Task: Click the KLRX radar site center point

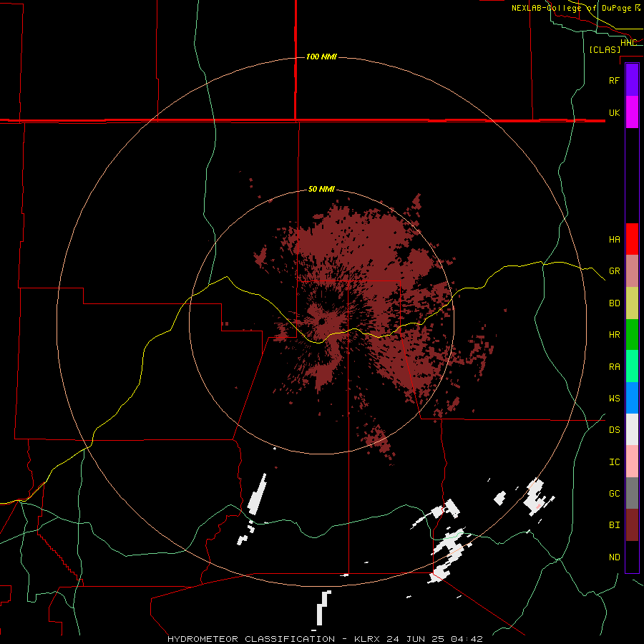Action: [321, 321]
